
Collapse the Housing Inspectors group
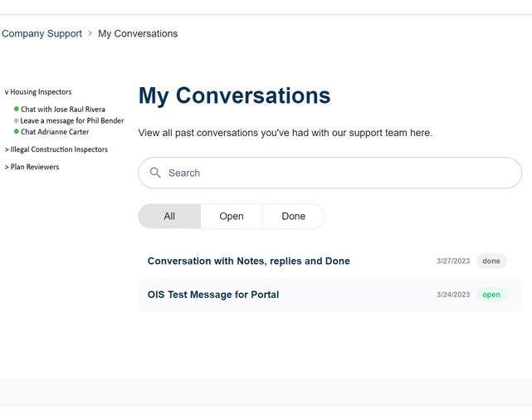click(x=7, y=92)
